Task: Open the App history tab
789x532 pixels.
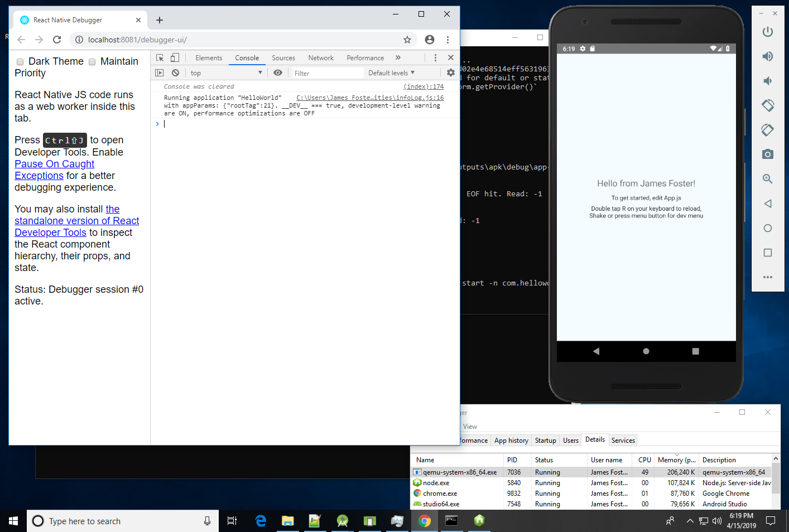Action: click(511, 441)
